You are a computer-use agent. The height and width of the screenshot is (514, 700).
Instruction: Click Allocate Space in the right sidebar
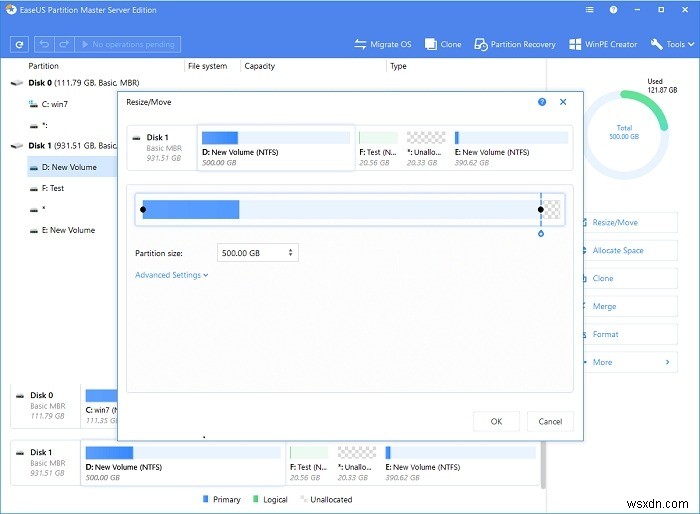tap(630, 251)
